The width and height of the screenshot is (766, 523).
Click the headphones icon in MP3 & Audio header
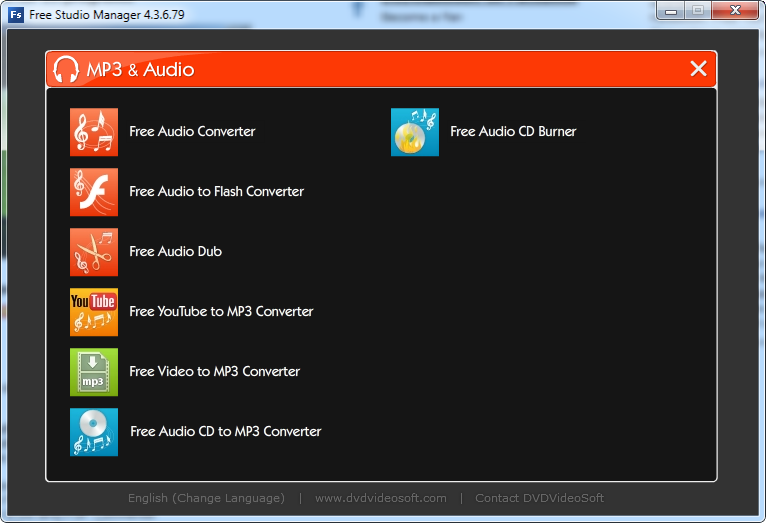point(66,69)
